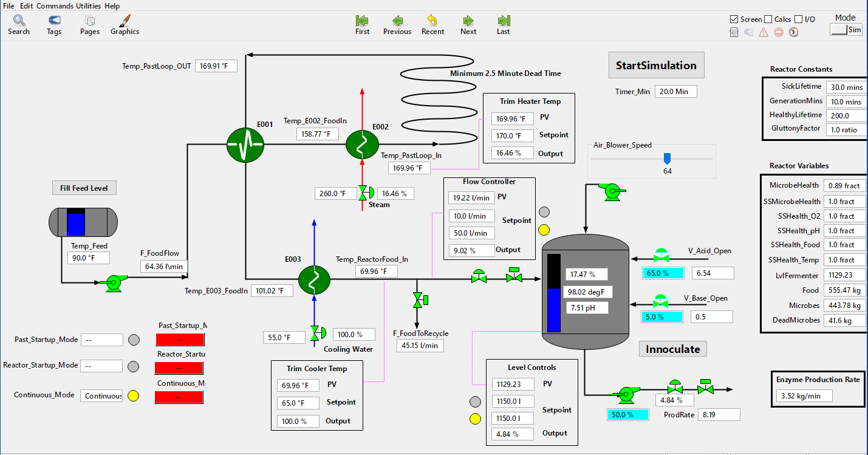
Task: Open the File menu
Action: 9,5
